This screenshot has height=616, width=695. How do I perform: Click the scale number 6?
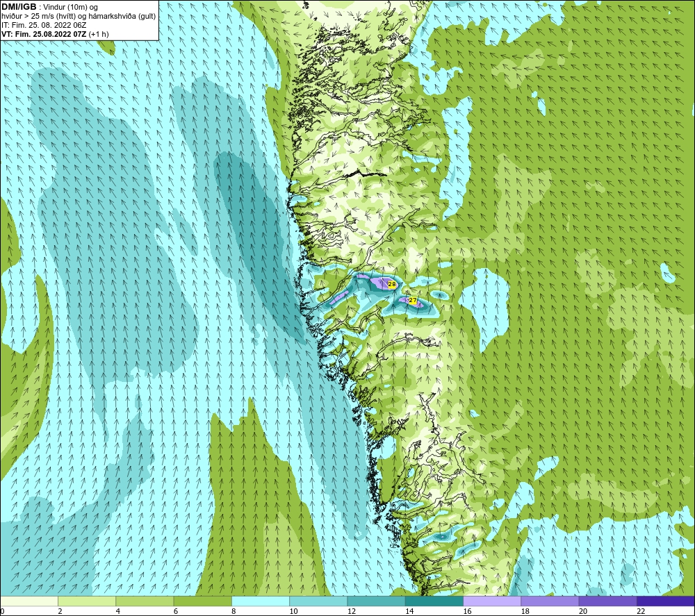point(176,611)
